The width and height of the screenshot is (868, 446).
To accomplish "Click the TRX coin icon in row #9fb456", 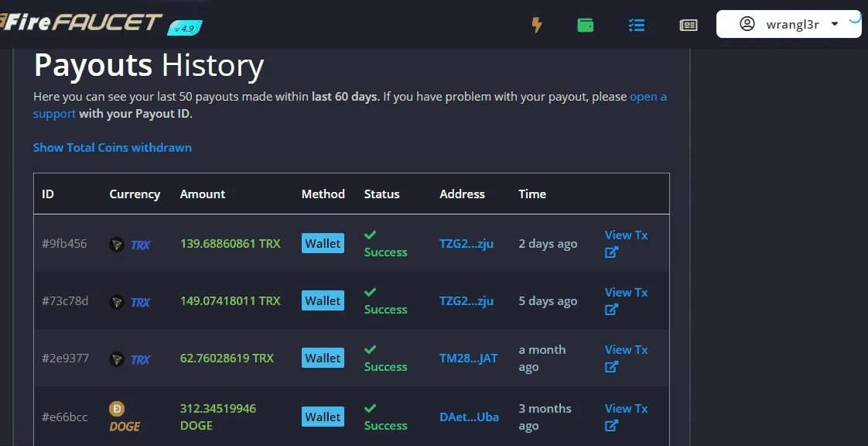I will click(x=116, y=245).
